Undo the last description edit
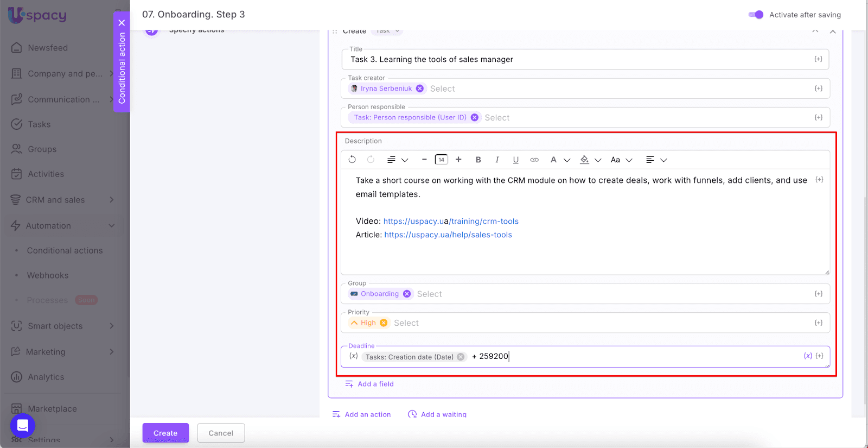This screenshot has height=448, width=868. tap(352, 160)
